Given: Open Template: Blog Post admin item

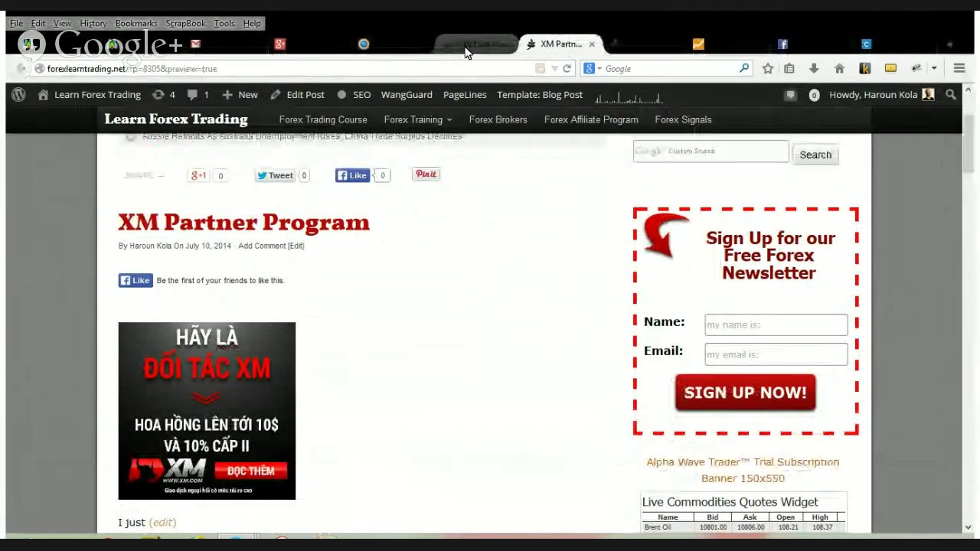Looking at the screenshot, I should [540, 95].
